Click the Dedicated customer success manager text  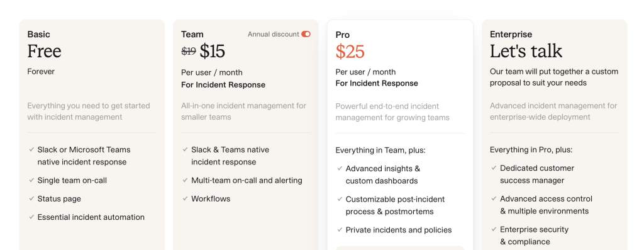[x=537, y=174]
